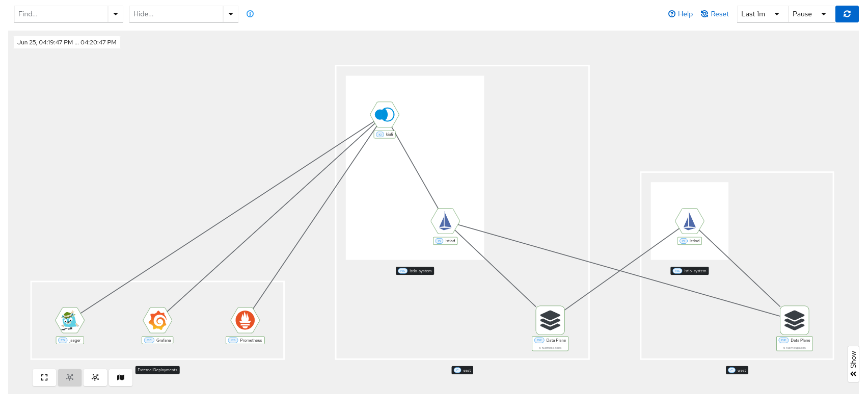Viewport: 868px width, 410px height.
Task: Click the Help link
Action: coord(681,14)
